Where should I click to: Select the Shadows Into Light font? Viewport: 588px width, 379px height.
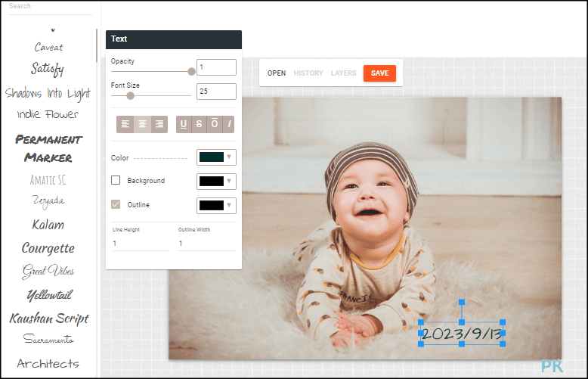(x=48, y=94)
